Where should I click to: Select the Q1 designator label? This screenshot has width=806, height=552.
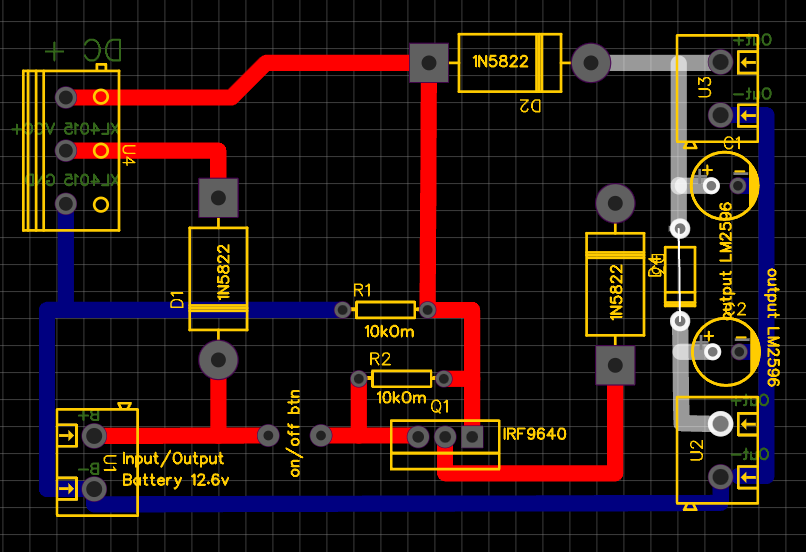(x=439, y=407)
